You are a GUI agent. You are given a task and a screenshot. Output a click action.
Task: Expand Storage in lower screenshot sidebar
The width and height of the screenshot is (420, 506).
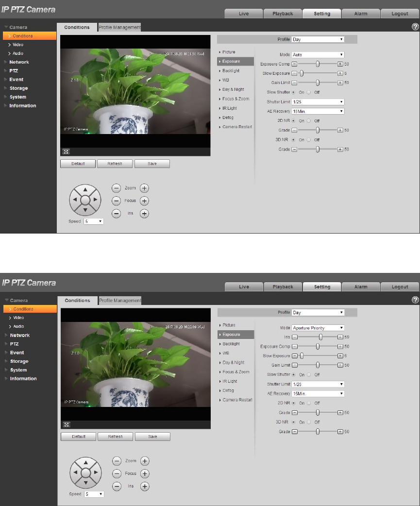[x=19, y=361]
